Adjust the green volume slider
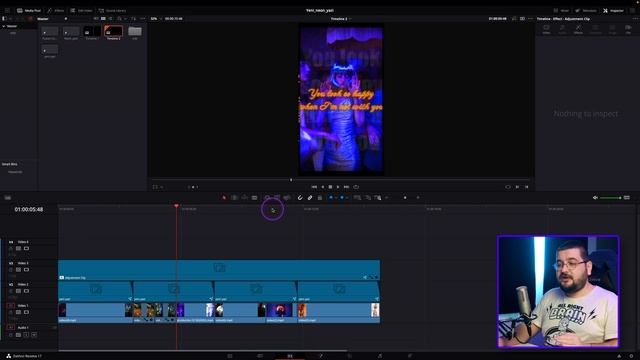Image resolution: width=640 pixels, height=360 pixels. (610, 198)
